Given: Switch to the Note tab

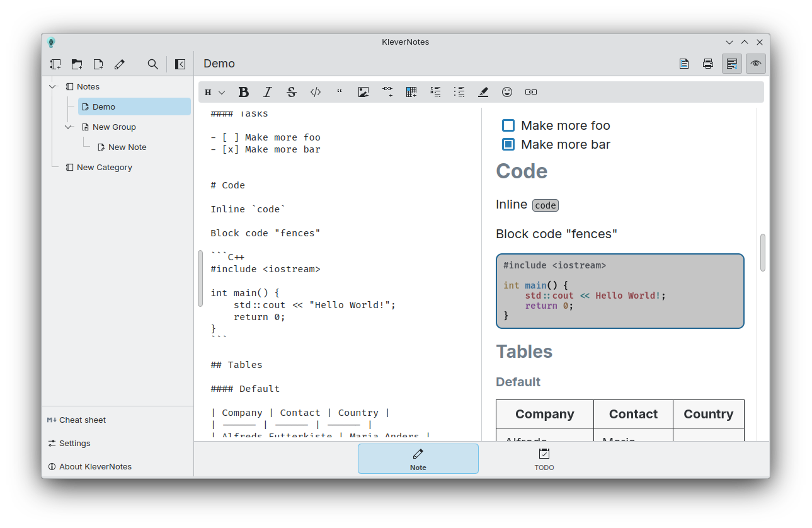Looking at the screenshot, I should point(418,459).
